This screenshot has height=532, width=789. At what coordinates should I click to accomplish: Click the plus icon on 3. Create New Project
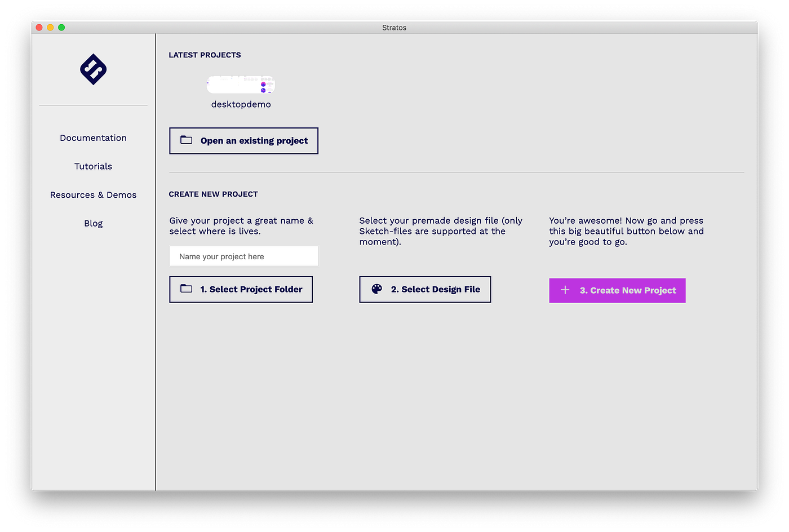pos(565,290)
